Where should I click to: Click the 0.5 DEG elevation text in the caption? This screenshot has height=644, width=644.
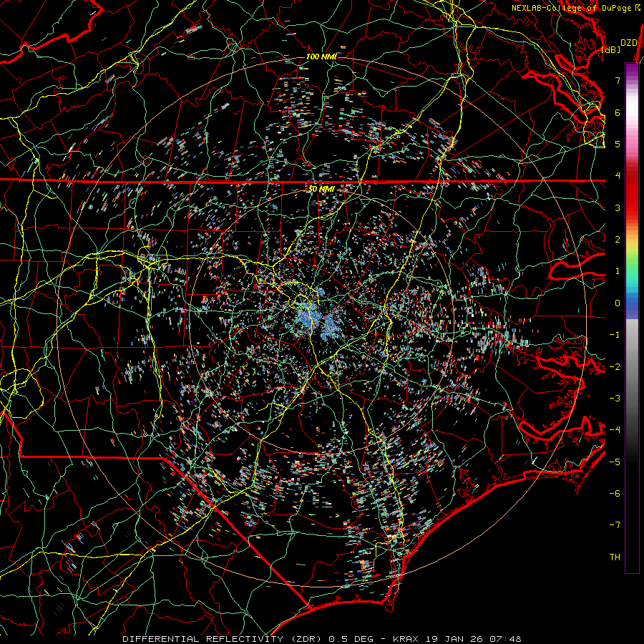pos(351,639)
